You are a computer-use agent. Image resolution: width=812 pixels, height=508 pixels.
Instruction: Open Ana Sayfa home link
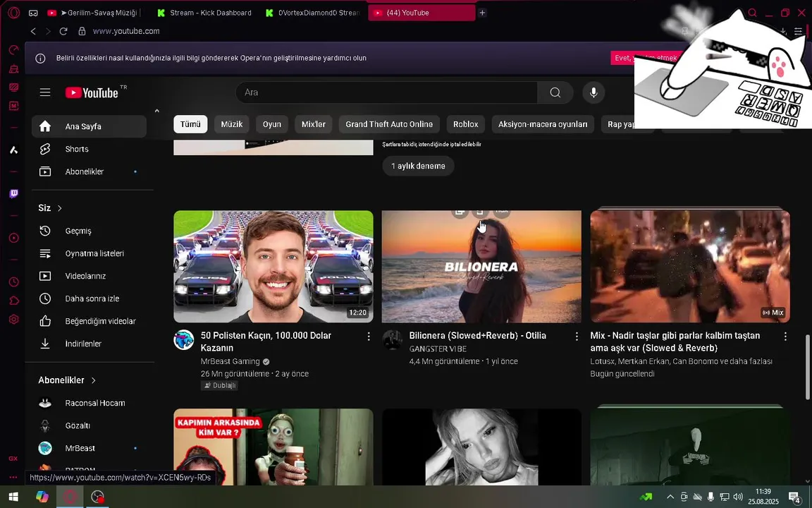89,126
